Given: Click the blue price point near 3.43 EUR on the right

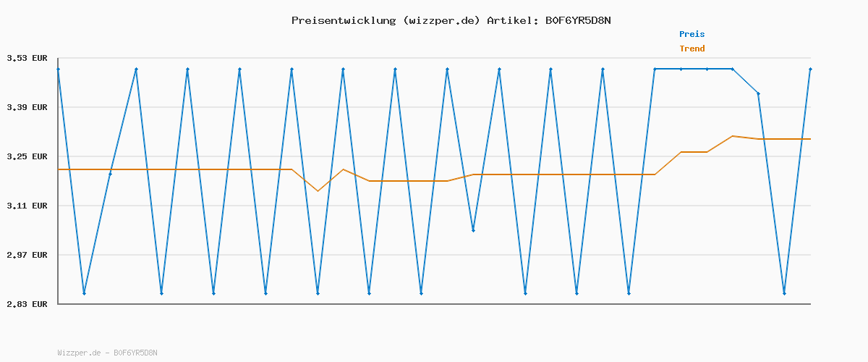Looking at the screenshot, I should (x=758, y=93).
